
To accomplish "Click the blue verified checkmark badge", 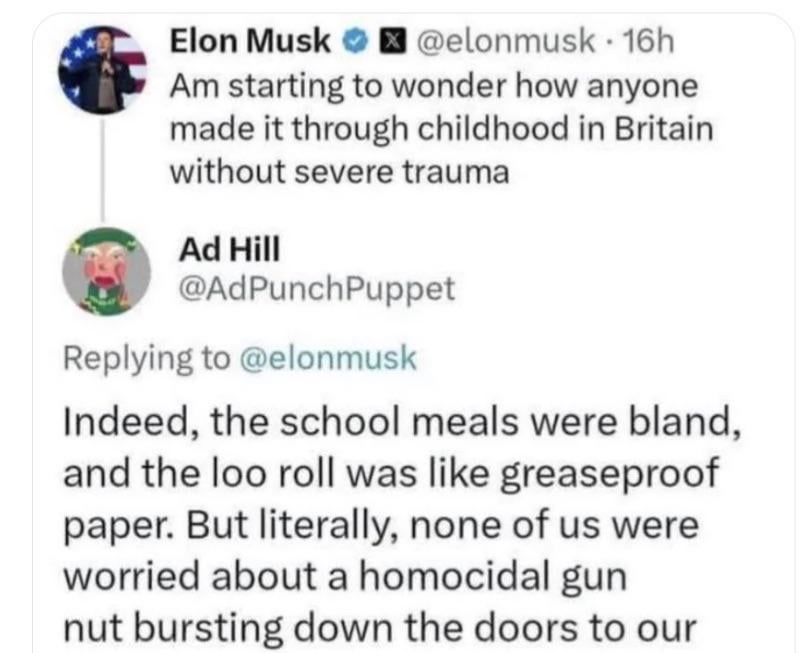I will click(353, 41).
